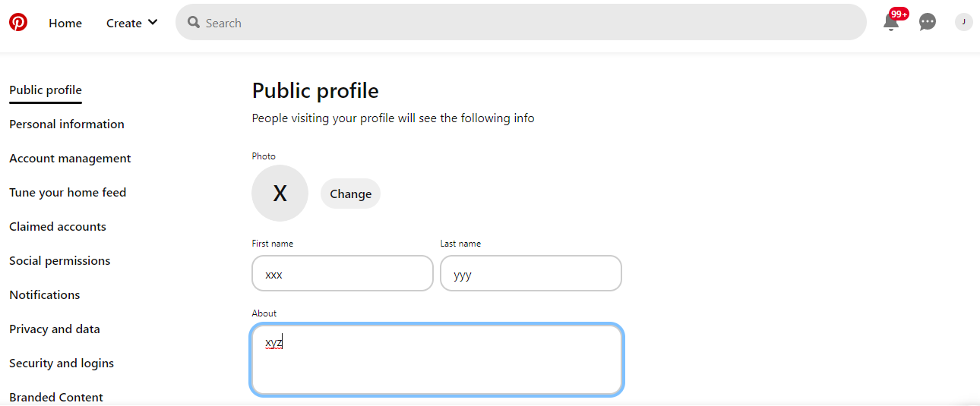Click the profile photo circle with X

[280, 194]
